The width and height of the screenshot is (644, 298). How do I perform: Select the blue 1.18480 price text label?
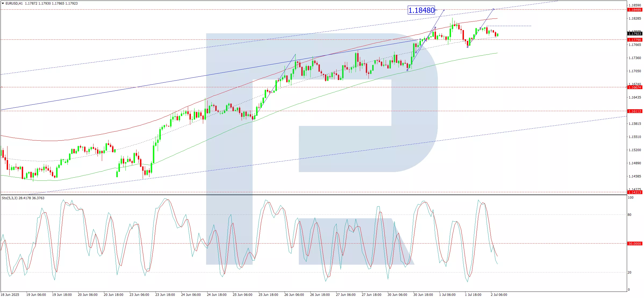[x=421, y=10]
